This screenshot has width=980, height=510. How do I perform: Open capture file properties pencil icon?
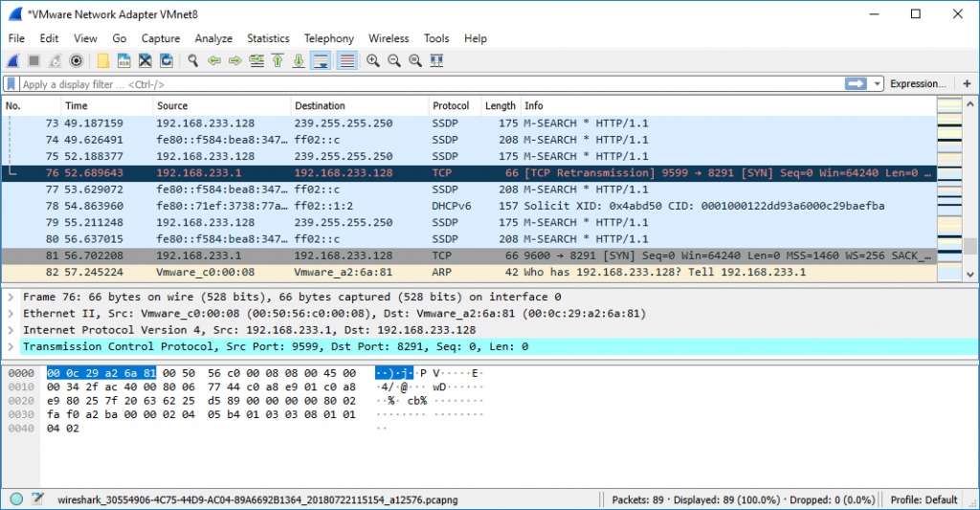(37, 499)
